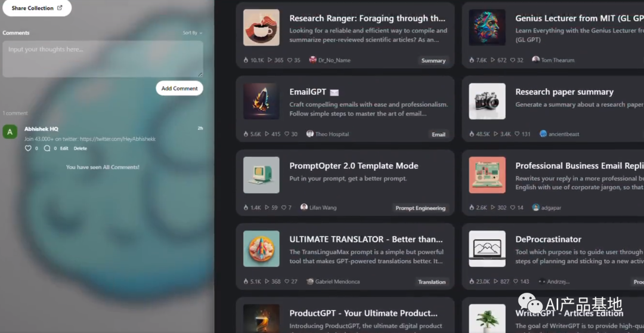Open the EmailGPT rocket thumbnail
Screen dimensions: 644x333
tap(261, 101)
